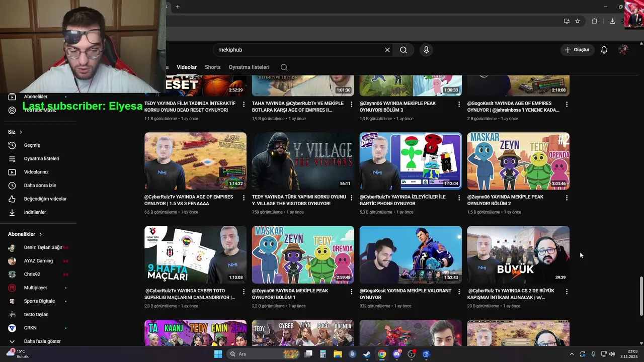This screenshot has height=362, width=644.
Task: Open taskbar clock showing 23:03
Action: coord(629,354)
